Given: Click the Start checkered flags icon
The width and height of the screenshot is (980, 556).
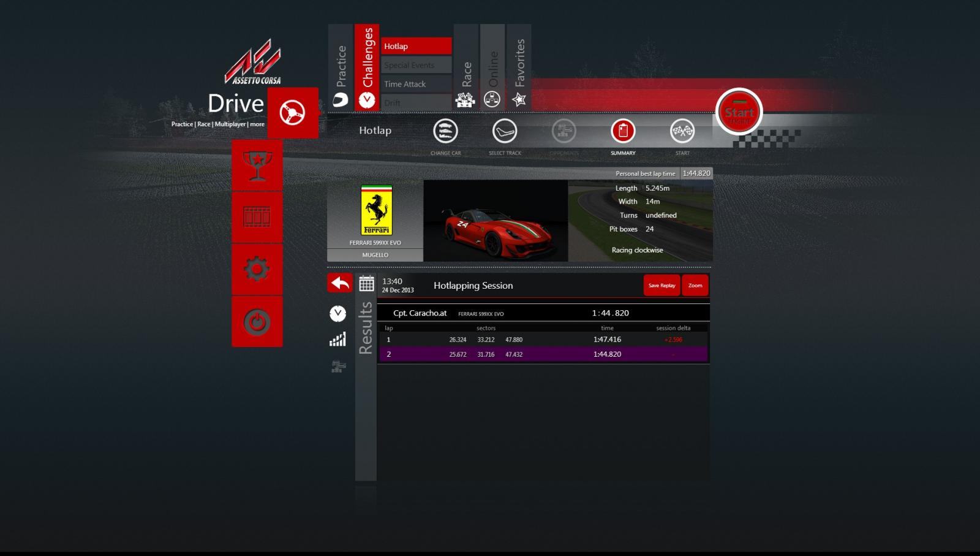Looking at the screenshot, I should click(682, 131).
